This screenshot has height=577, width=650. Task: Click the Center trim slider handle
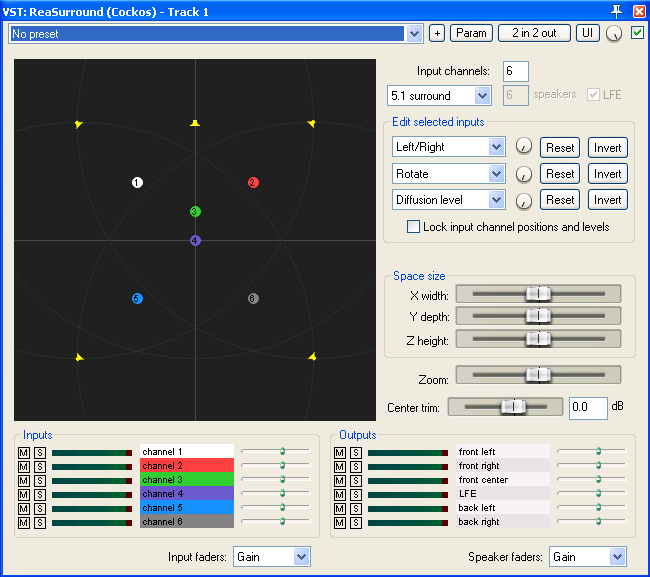coord(513,407)
